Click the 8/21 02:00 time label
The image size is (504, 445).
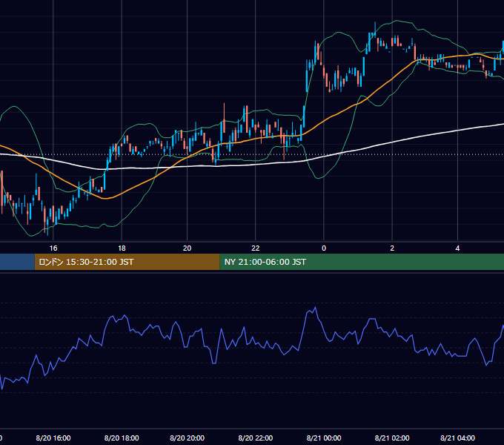click(x=392, y=438)
